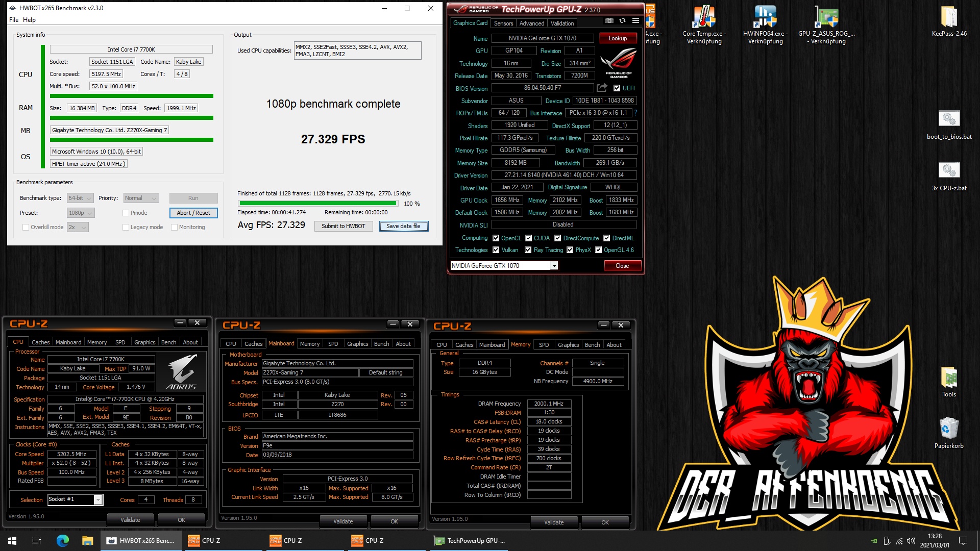Click Abort / Reset button
980x551 pixels.
point(193,213)
